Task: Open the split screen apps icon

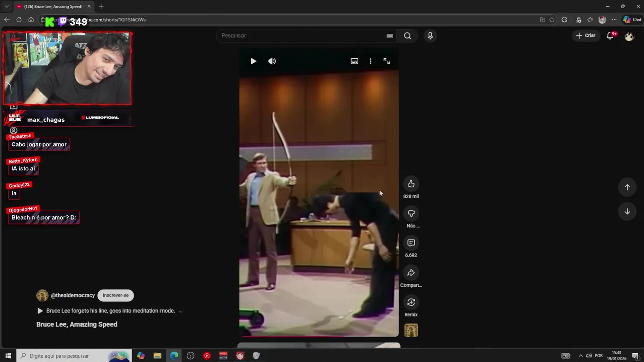Action: pyautogui.click(x=542, y=20)
